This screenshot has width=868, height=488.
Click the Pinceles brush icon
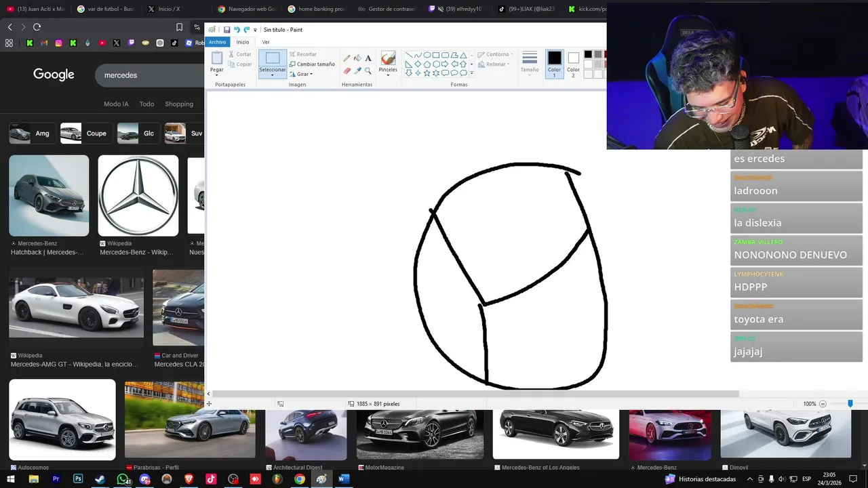(388, 58)
